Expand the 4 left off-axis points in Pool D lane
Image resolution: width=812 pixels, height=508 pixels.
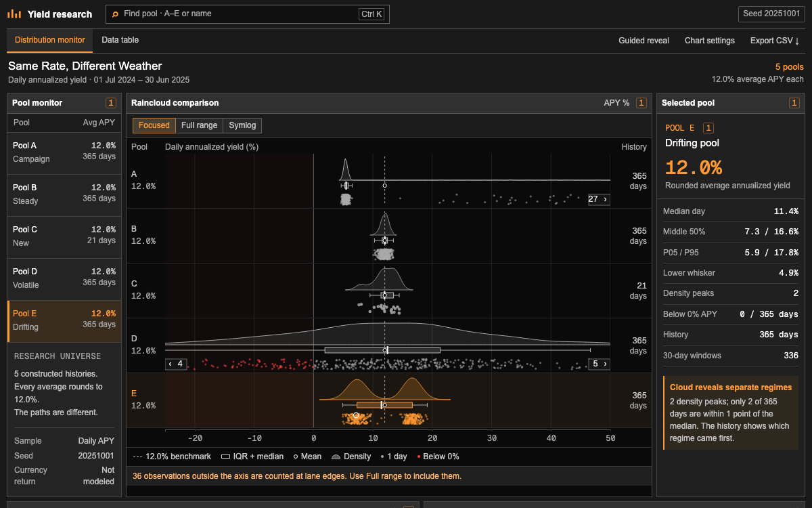[x=176, y=364]
